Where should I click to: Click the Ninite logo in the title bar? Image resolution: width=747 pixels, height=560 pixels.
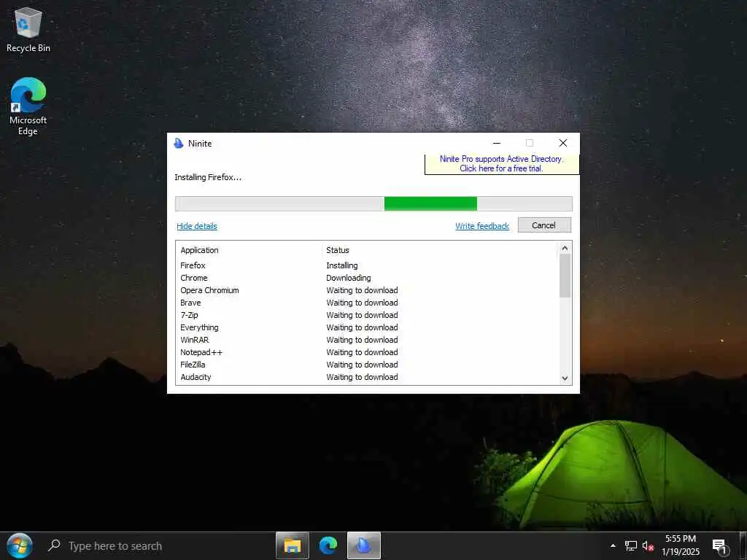[179, 144]
